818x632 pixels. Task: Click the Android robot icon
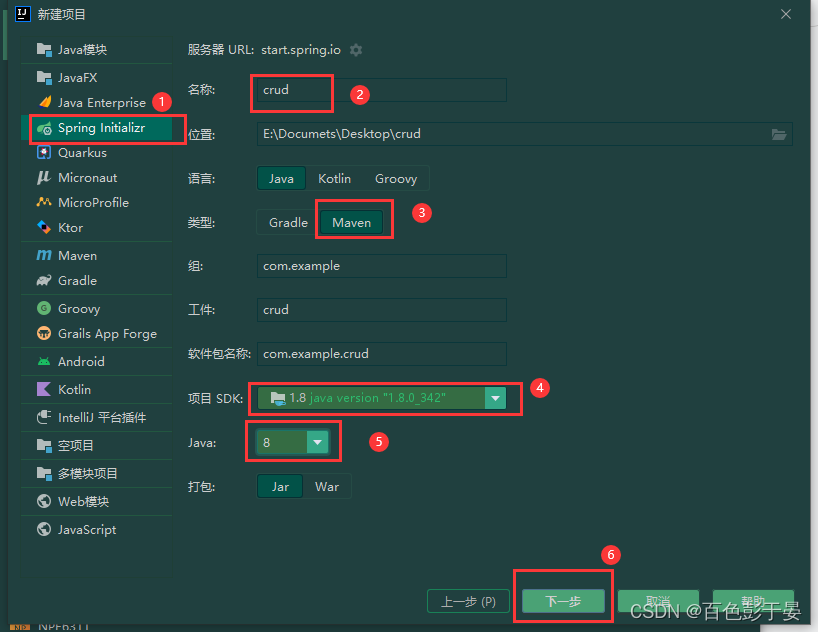coord(44,361)
